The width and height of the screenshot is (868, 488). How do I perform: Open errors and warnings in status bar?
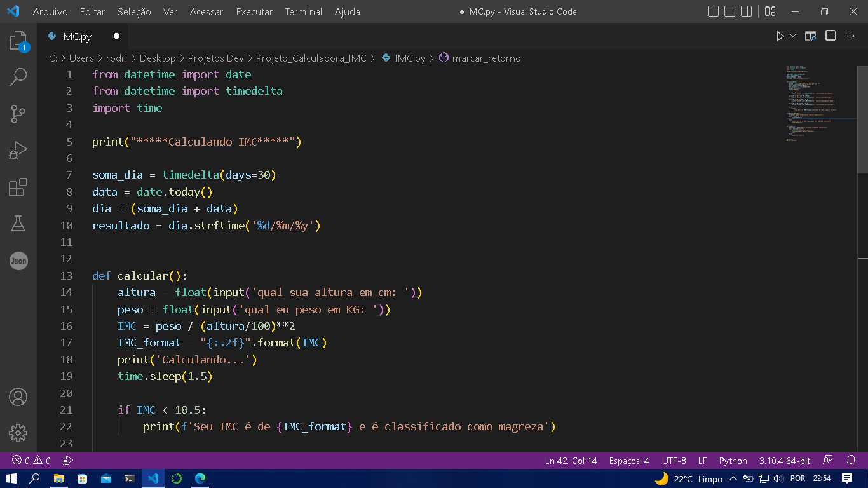click(31, 461)
